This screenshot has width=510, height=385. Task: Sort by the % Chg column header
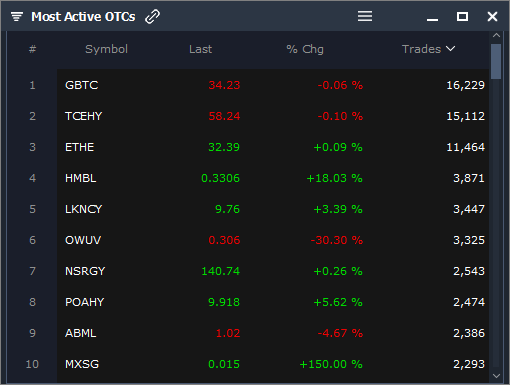tap(305, 49)
